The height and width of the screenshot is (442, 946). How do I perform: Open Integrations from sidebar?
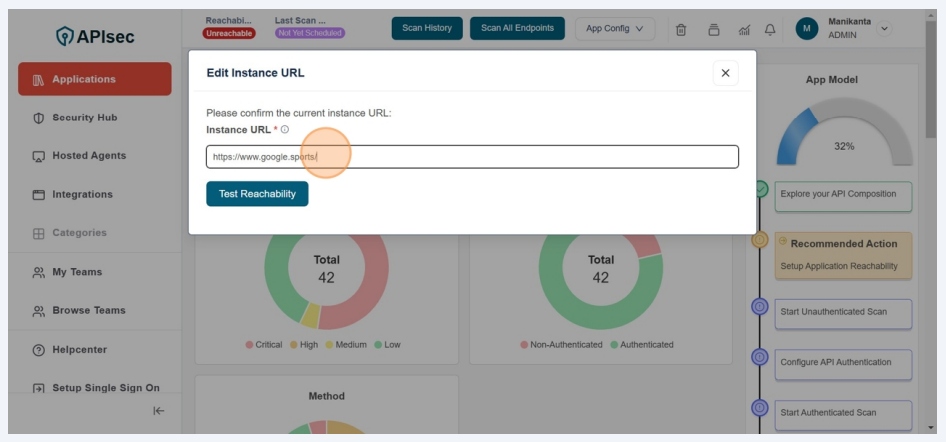82,195
